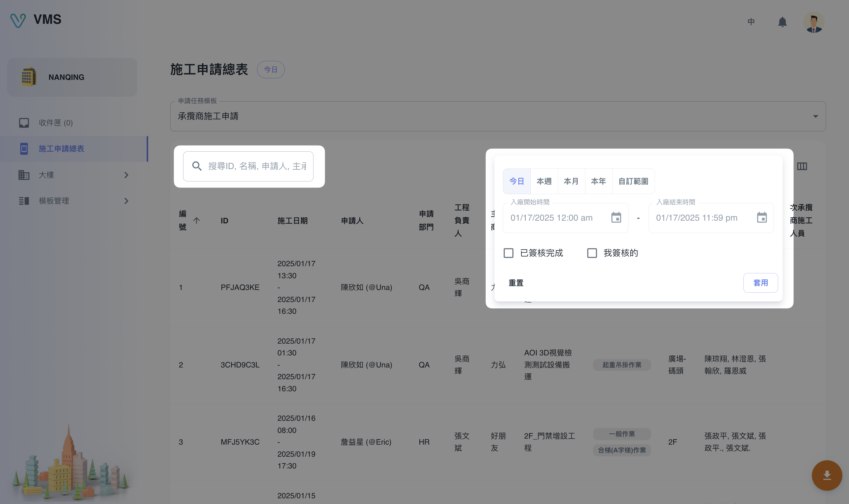
Task: Open start time calendar picker
Action: (x=616, y=218)
